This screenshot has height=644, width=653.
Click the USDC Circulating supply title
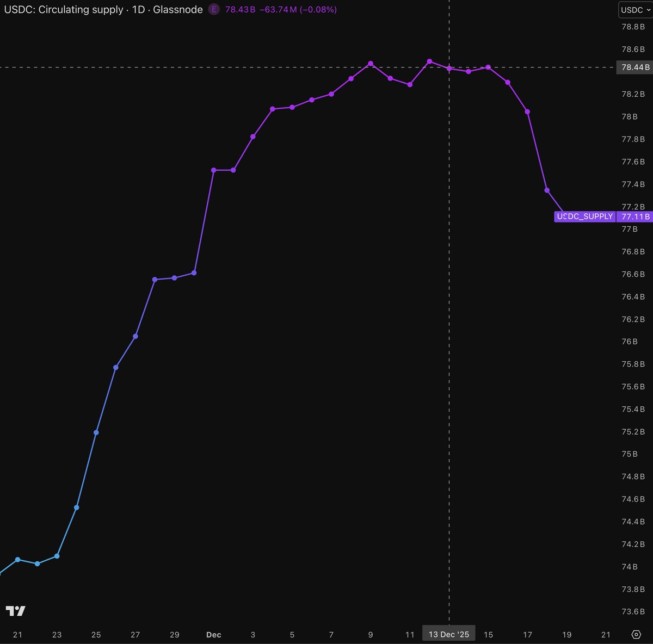(x=103, y=10)
